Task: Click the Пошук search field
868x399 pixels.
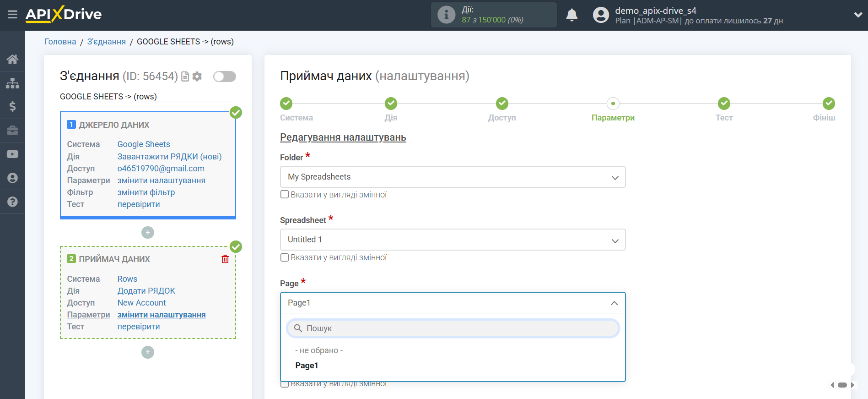Action: point(453,328)
